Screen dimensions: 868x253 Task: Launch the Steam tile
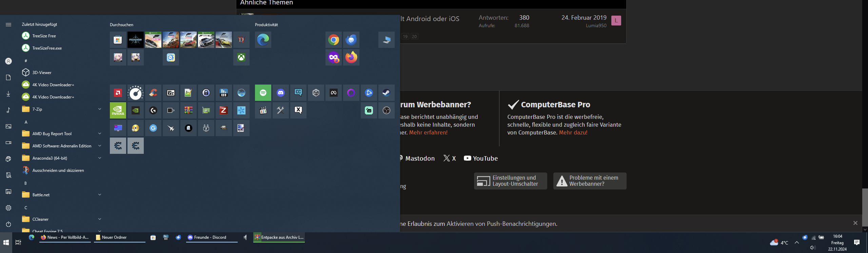point(386,93)
